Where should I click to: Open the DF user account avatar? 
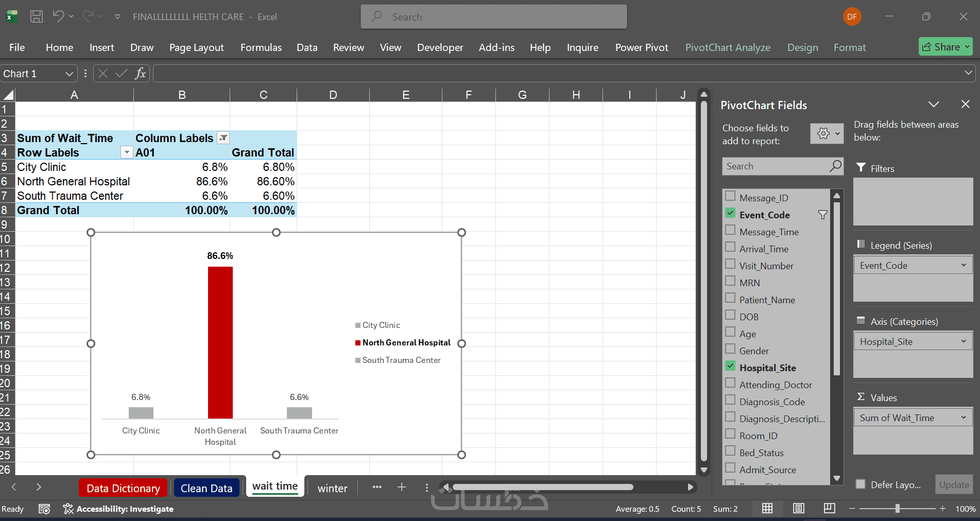(852, 16)
